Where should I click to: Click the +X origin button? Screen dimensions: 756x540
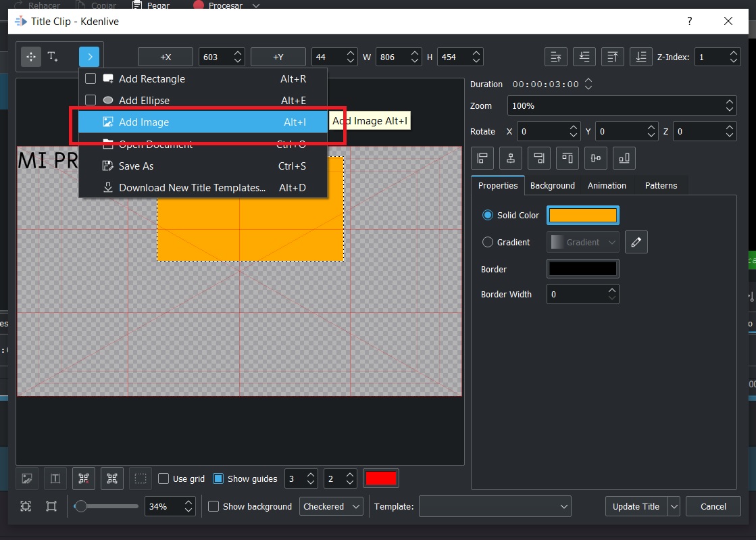[166, 57]
